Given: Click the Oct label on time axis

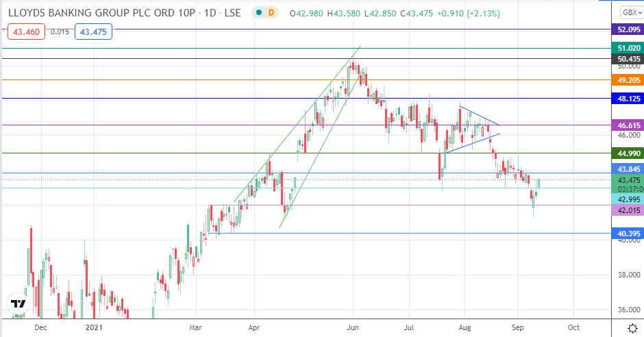Looking at the screenshot, I should (x=573, y=327).
